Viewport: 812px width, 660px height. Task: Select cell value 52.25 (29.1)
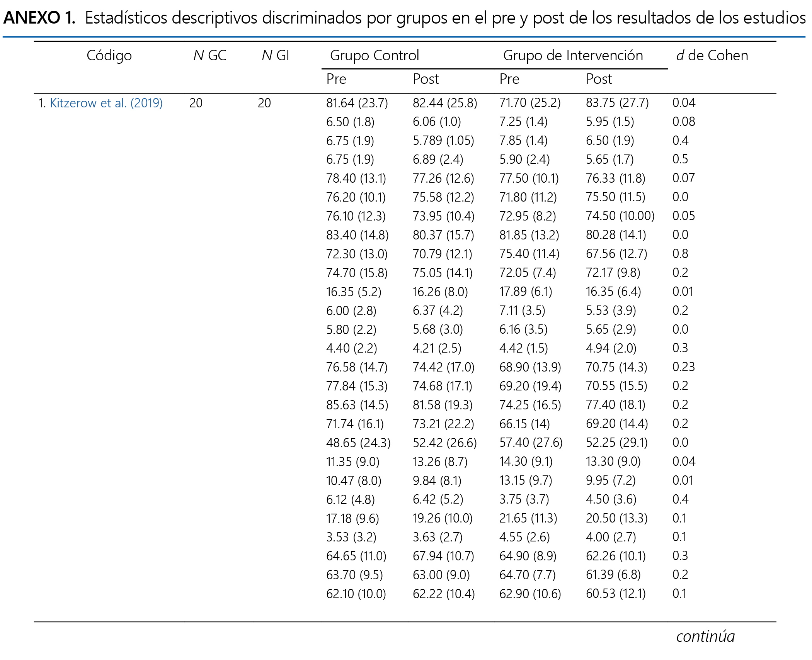pyautogui.click(x=617, y=443)
